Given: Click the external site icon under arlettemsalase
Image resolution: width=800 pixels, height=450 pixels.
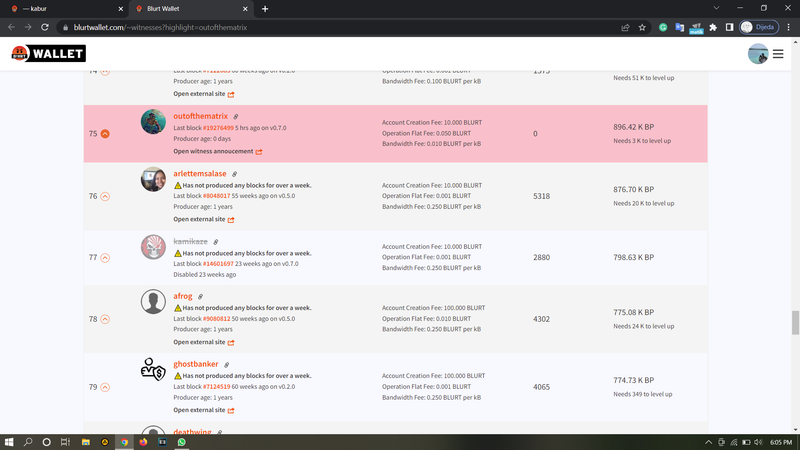Looking at the screenshot, I should point(231,219).
